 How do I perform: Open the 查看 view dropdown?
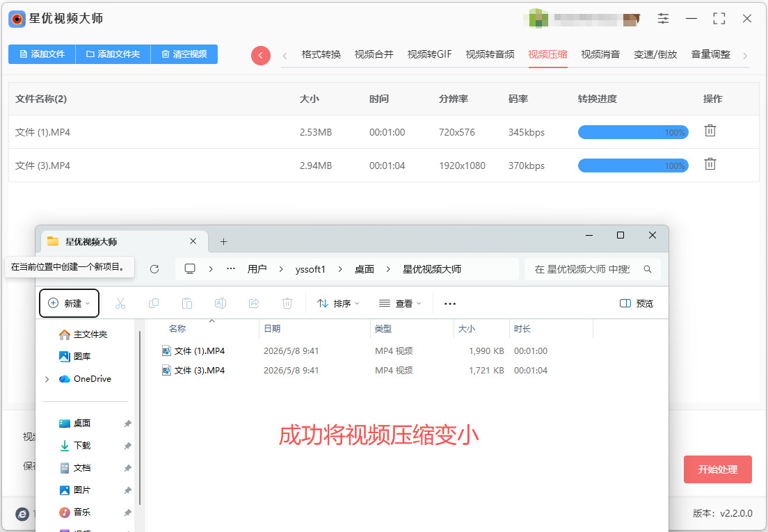coord(400,303)
